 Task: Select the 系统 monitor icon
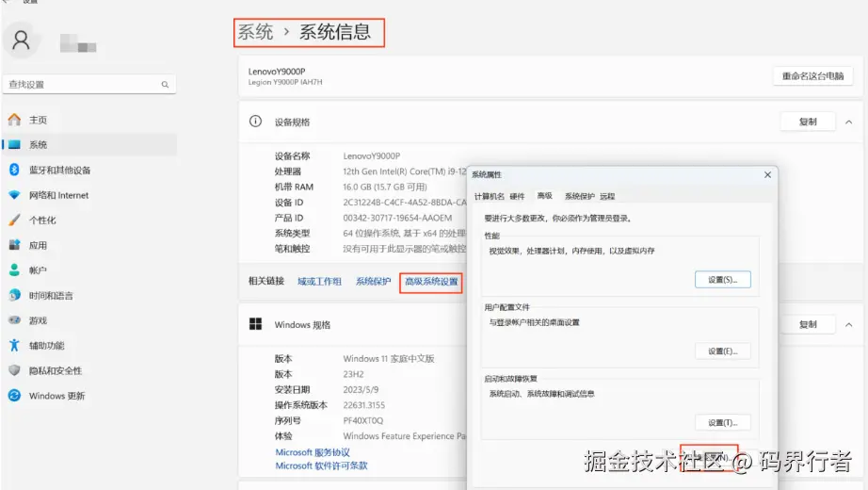(14, 145)
